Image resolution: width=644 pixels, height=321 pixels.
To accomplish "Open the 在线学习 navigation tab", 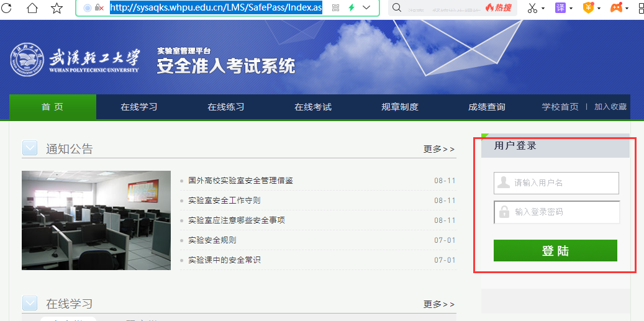I will pyautogui.click(x=139, y=107).
